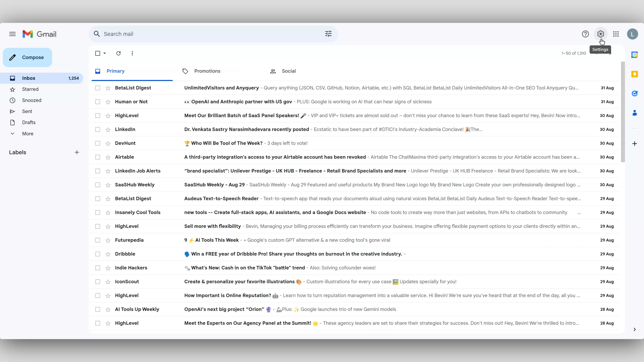Image resolution: width=644 pixels, height=362 pixels.
Task: Switch to the Promotions tab
Action: [x=207, y=71]
